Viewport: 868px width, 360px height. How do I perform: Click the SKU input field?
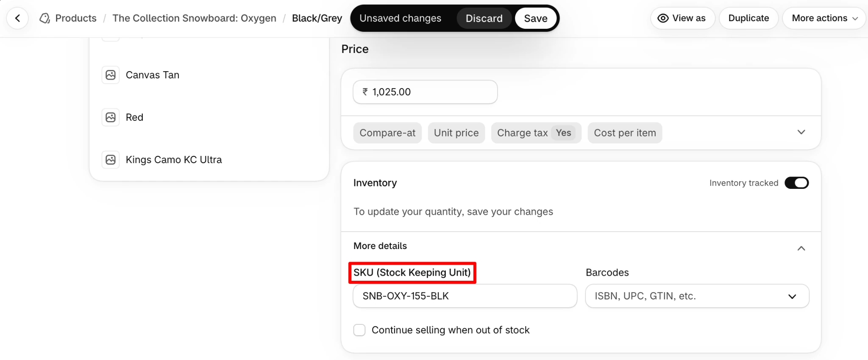(465, 296)
